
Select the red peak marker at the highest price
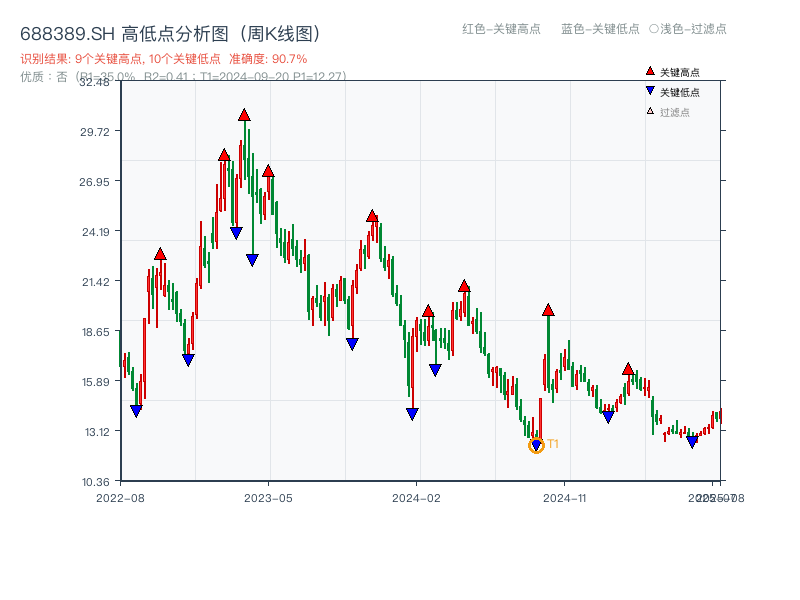[x=244, y=115]
